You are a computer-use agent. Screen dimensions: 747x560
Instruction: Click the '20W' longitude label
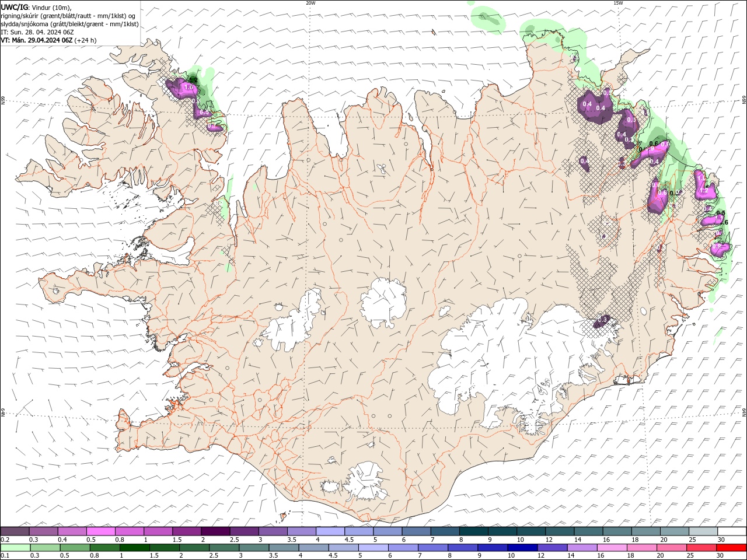310,3
